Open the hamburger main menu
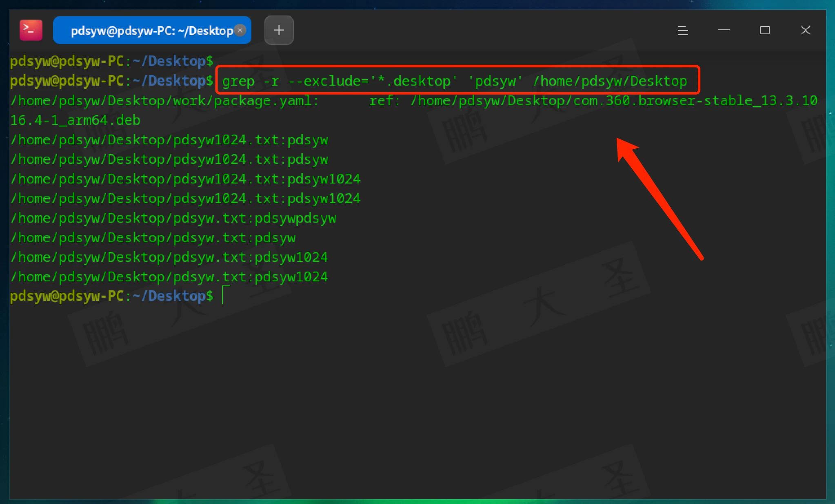 (x=683, y=31)
